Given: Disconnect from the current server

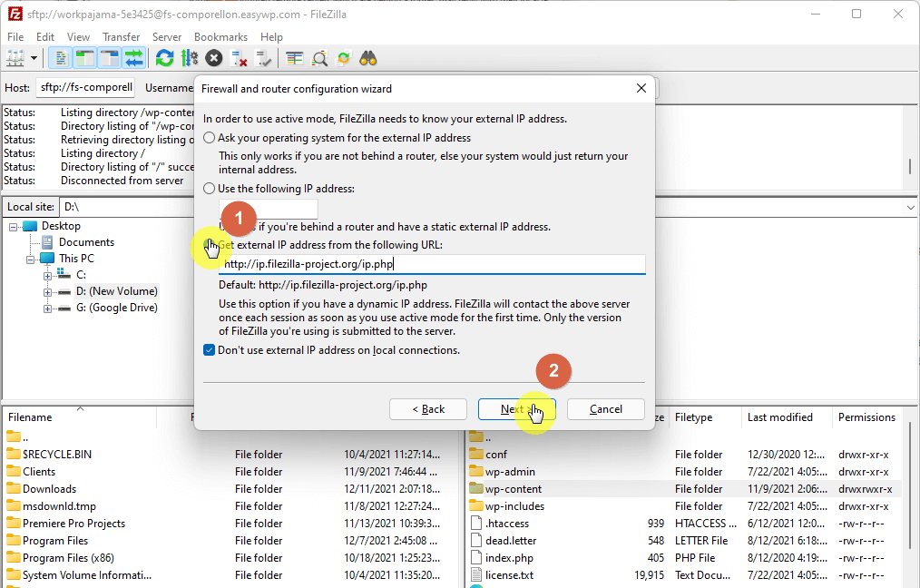Looking at the screenshot, I should point(239,58).
